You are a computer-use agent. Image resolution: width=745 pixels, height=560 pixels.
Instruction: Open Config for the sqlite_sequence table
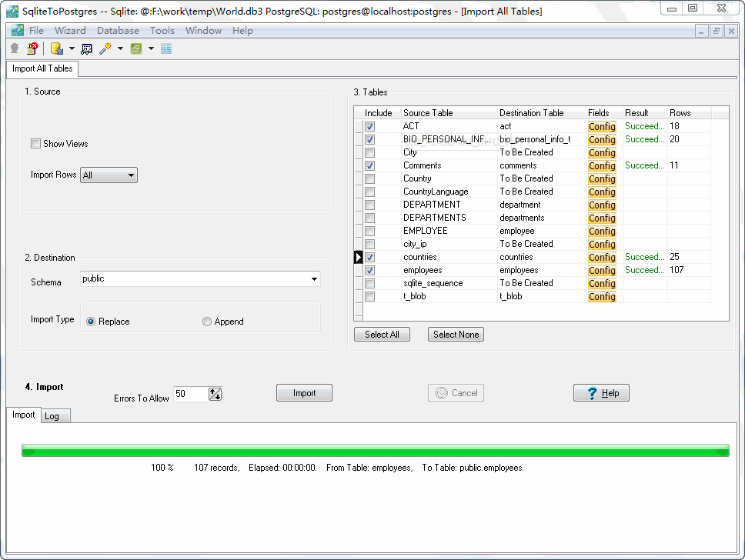pyautogui.click(x=602, y=283)
